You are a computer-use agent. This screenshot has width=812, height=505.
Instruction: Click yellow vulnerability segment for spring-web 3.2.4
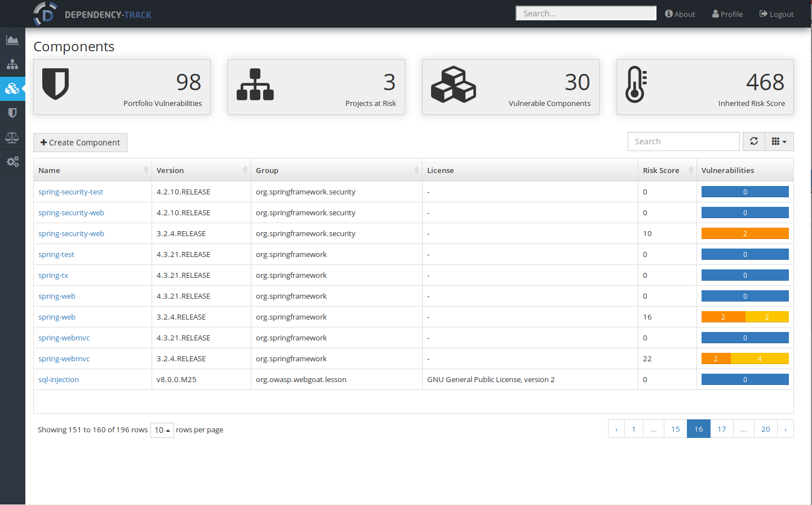pos(767,317)
